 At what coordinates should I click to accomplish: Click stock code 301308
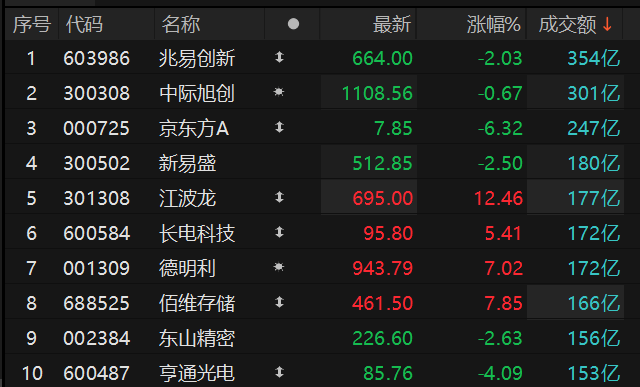[x=97, y=198]
